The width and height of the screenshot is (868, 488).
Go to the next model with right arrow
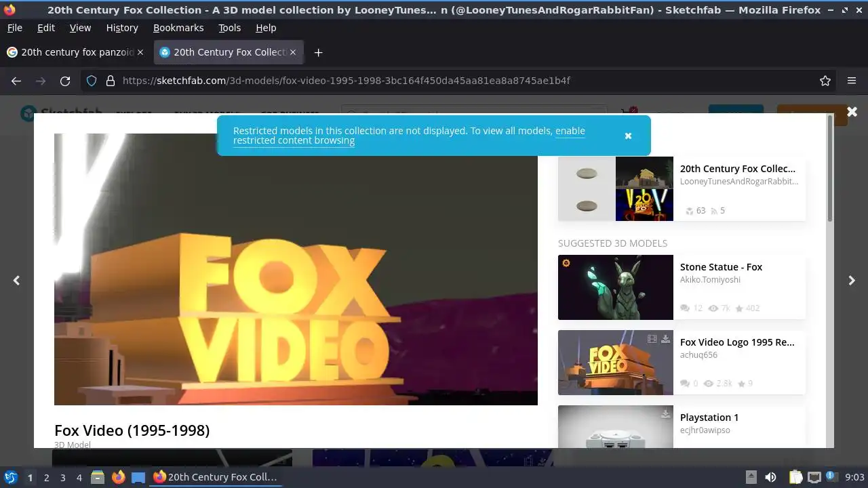tap(852, 280)
